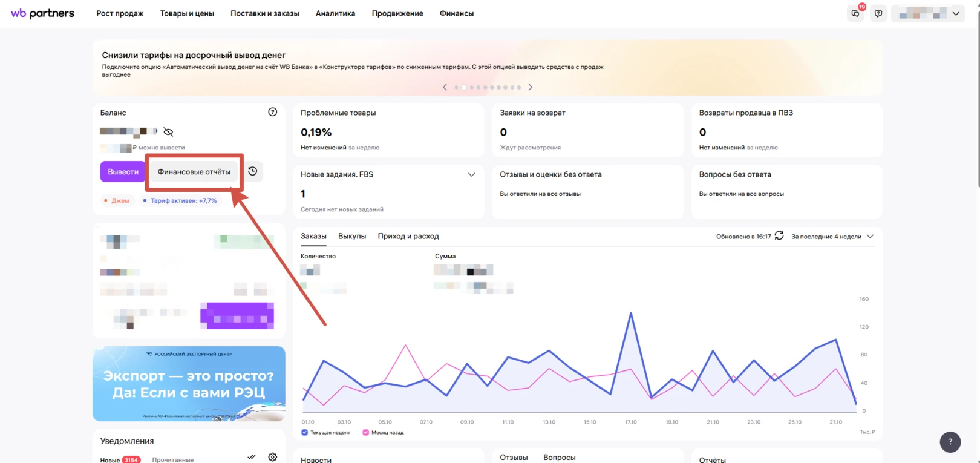Toggle balance visibility eye icon

point(168,131)
